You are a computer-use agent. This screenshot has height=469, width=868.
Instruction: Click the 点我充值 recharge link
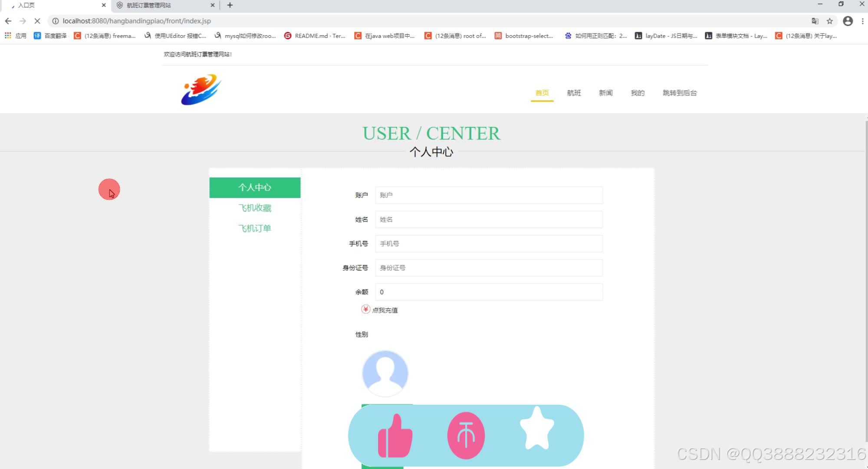point(385,310)
